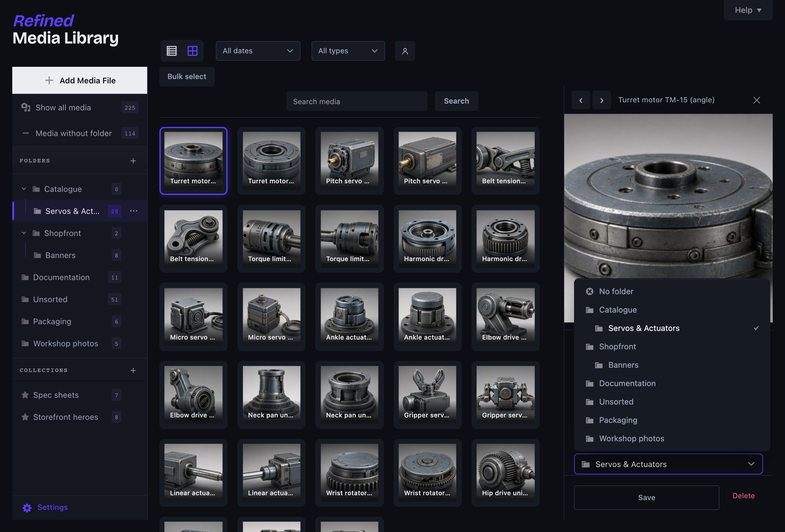The image size is (785, 532).
Task: Filter media by user icon
Action: click(405, 51)
